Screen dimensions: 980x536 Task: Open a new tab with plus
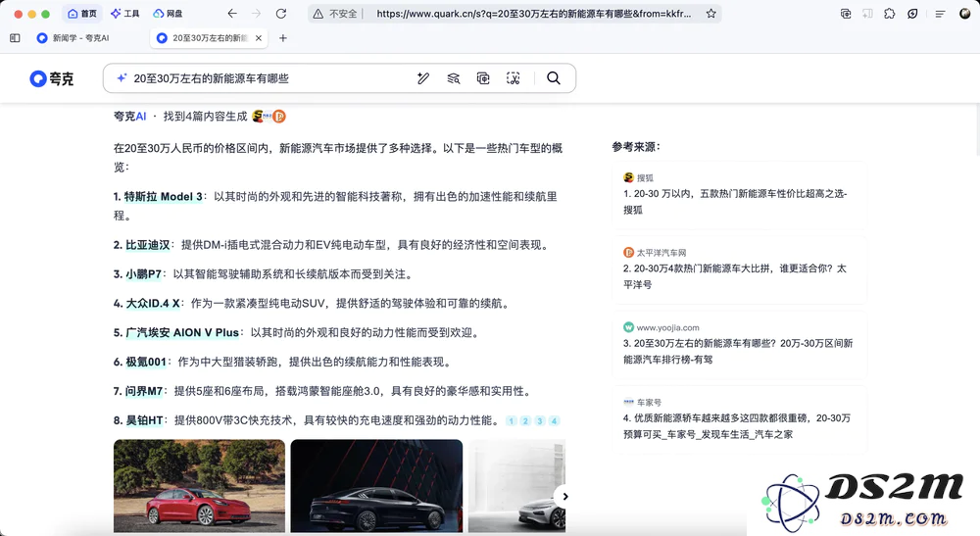(x=283, y=38)
